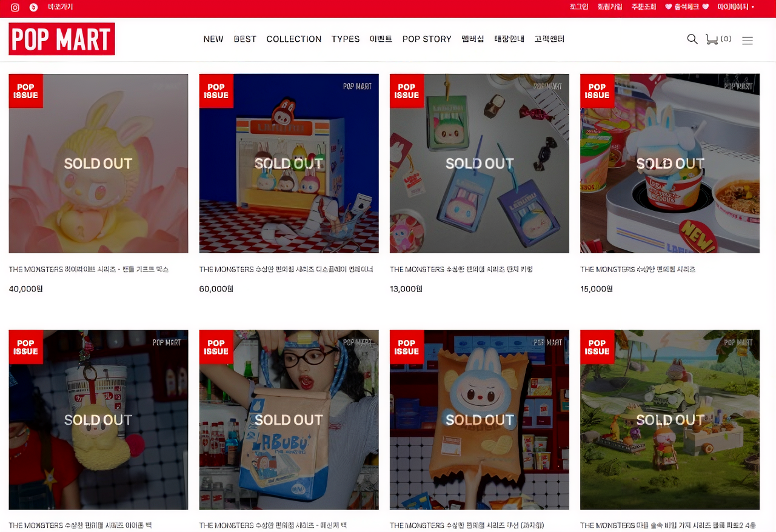Click the POP ISSUE badge on first product

tap(25, 91)
